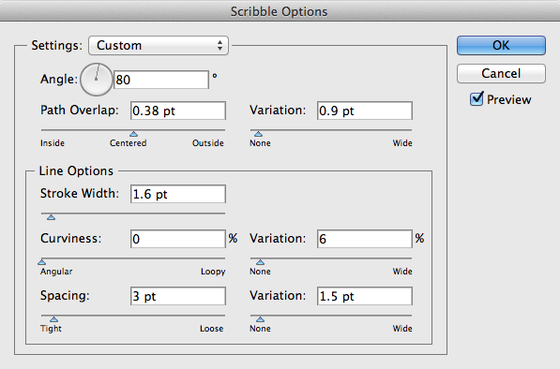The image size is (560, 369).
Task: Click the Path Overlap Variation field with 0.9 pt
Action: (365, 111)
